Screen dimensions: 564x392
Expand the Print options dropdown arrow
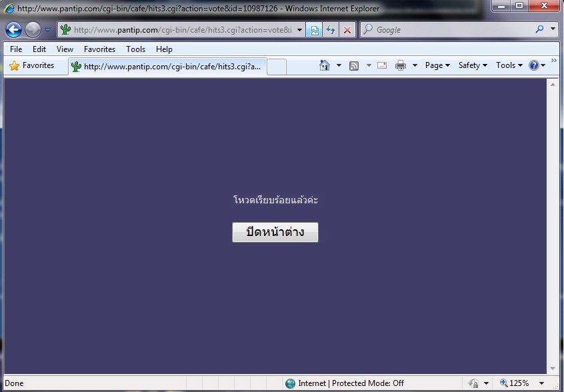tap(415, 65)
